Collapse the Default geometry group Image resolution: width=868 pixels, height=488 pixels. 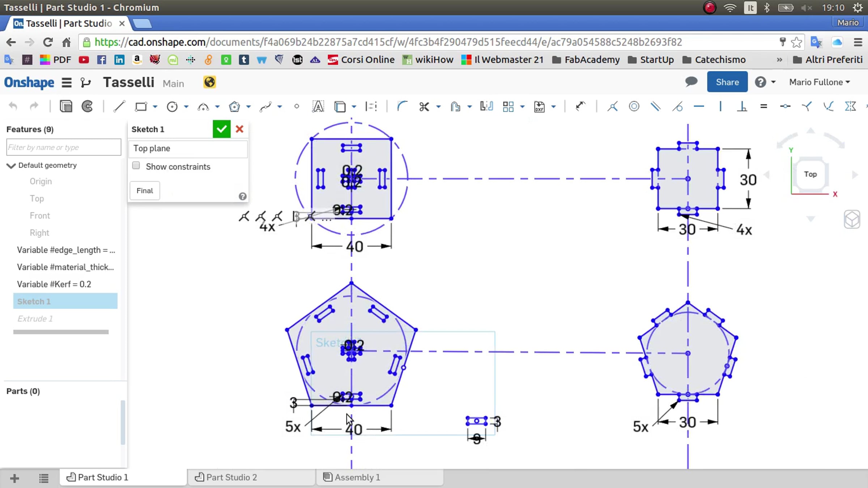click(x=11, y=166)
